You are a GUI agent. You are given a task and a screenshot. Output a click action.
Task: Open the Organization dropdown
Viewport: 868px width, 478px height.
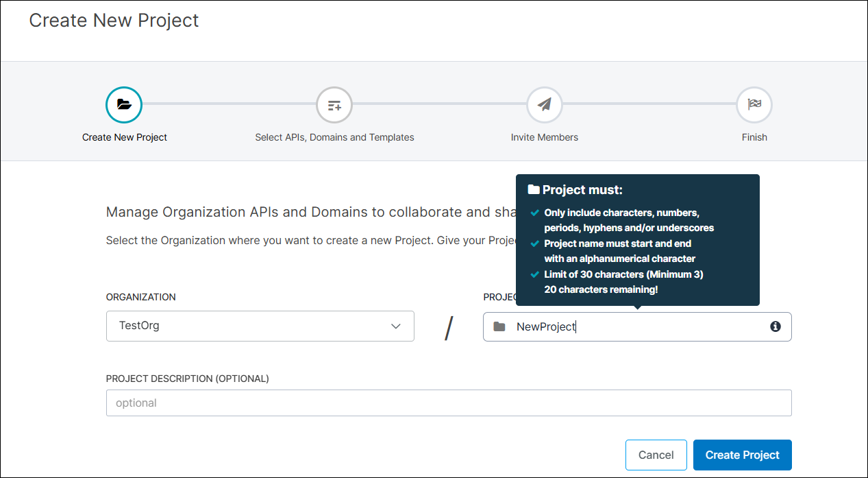pos(260,326)
